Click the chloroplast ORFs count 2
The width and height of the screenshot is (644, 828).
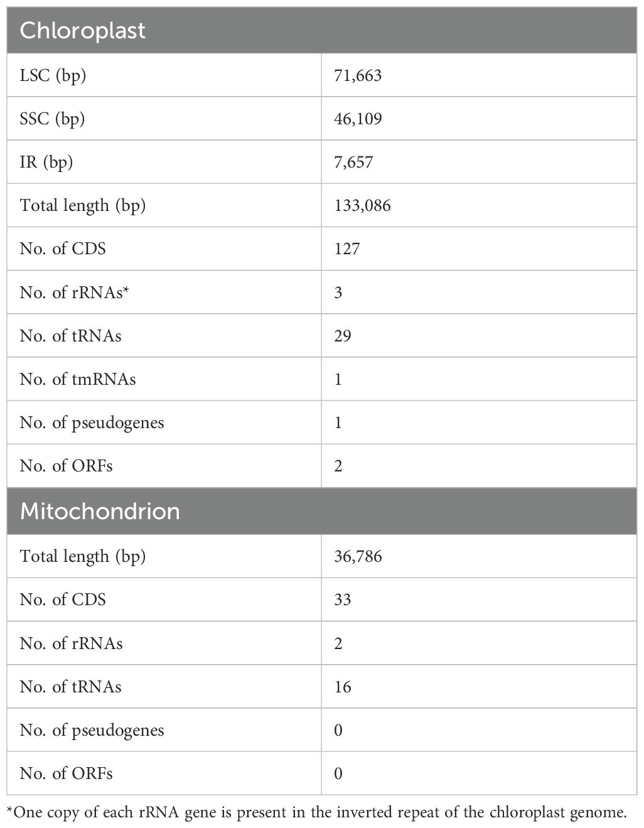coord(338,466)
